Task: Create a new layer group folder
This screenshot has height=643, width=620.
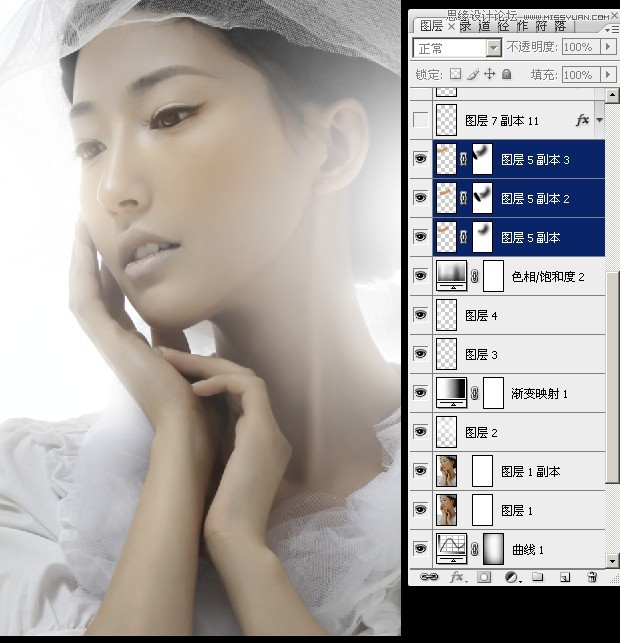Action: click(x=538, y=577)
